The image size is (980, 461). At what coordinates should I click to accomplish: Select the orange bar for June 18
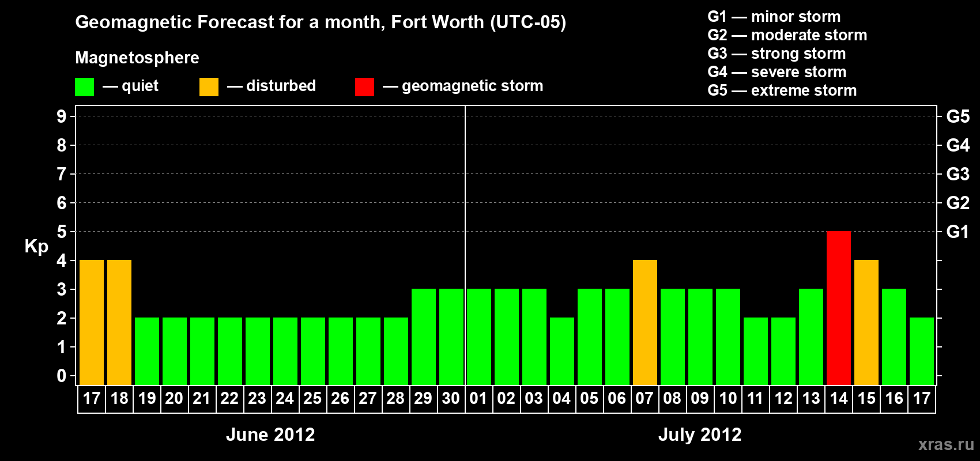coord(119,322)
